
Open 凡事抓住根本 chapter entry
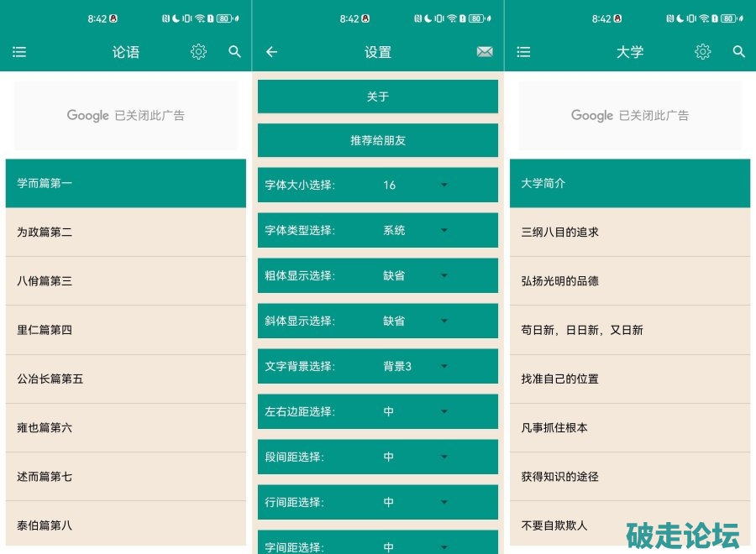point(630,427)
